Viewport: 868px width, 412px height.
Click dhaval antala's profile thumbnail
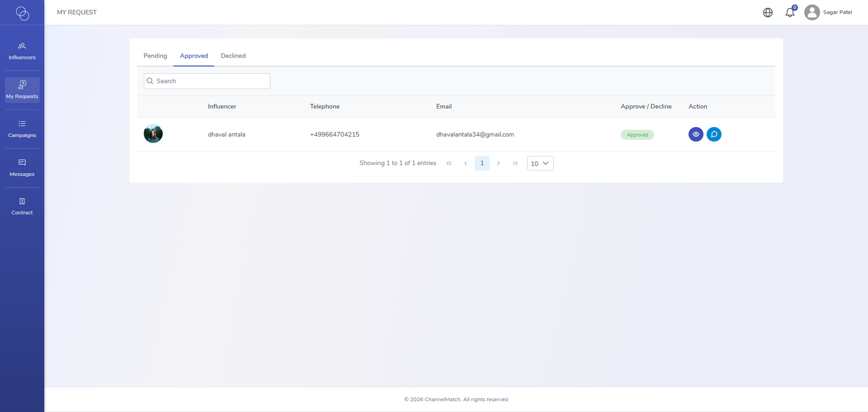pyautogui.click(x=153, y=134)
